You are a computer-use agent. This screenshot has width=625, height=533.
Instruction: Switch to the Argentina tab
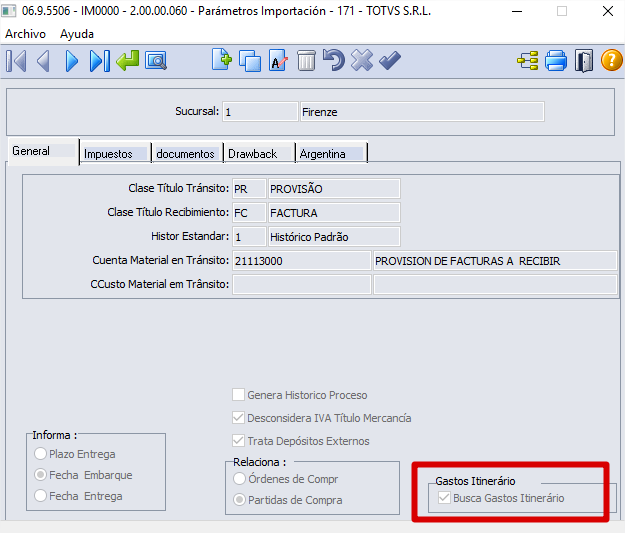point(331,153)
